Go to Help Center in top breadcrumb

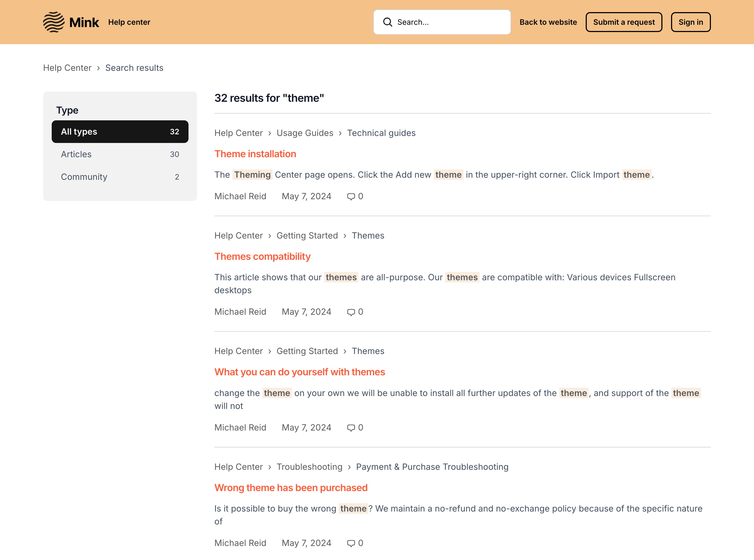(x=67, y=68)
